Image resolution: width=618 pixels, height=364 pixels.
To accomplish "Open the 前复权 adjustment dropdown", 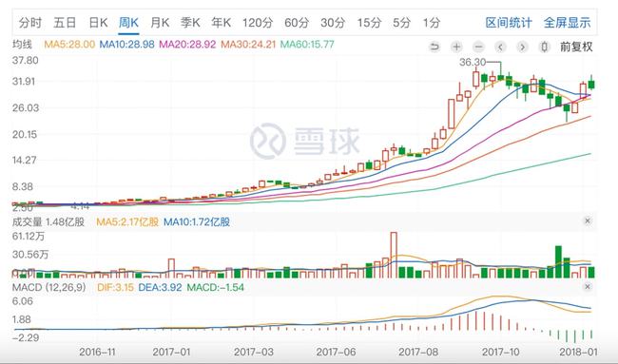I will 576,47.
